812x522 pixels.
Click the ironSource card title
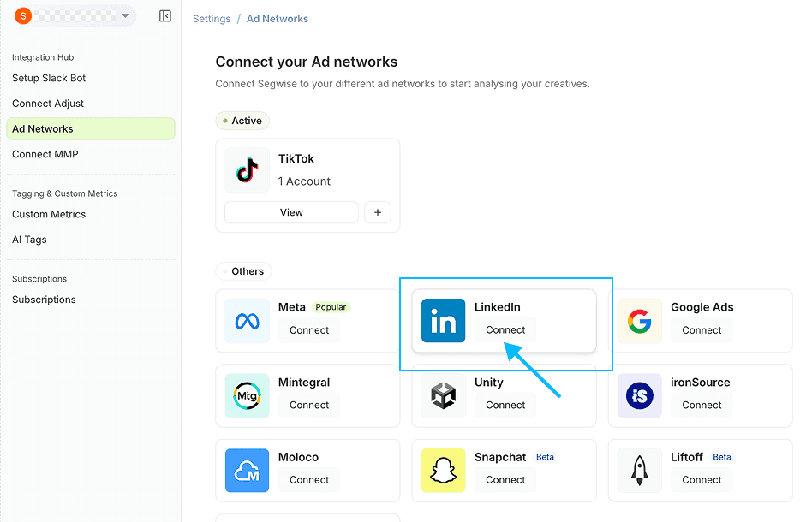click(x=700, y=383)
